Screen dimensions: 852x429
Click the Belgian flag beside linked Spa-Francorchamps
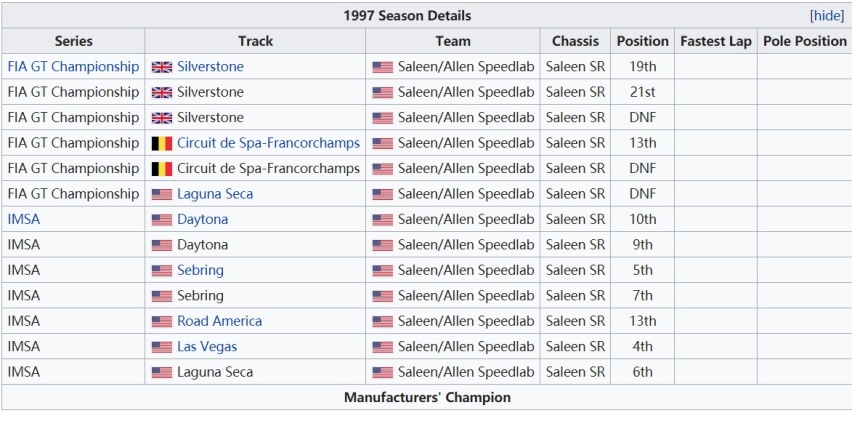[x=162, y=143]
